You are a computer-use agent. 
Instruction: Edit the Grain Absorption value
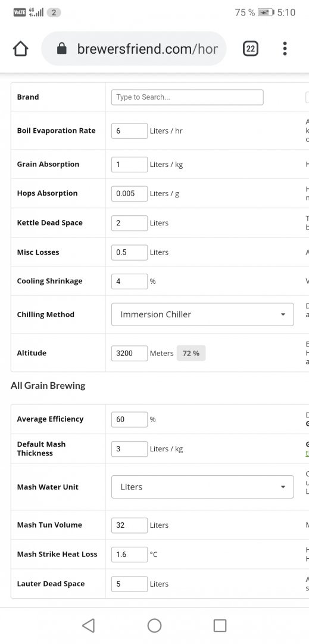[129, 165]
